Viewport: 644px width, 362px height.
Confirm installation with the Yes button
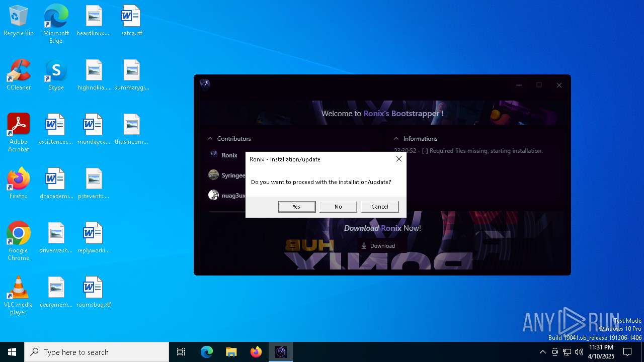pos(297,207)
